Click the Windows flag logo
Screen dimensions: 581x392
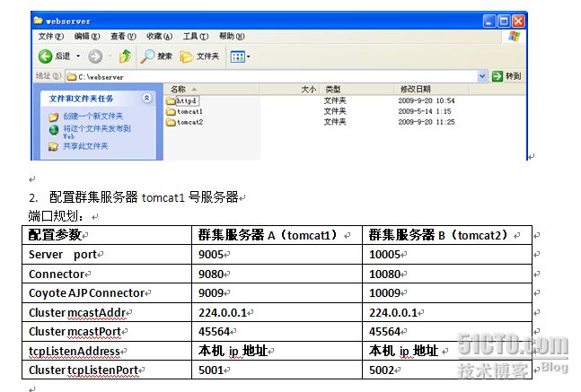click(514, 36)
